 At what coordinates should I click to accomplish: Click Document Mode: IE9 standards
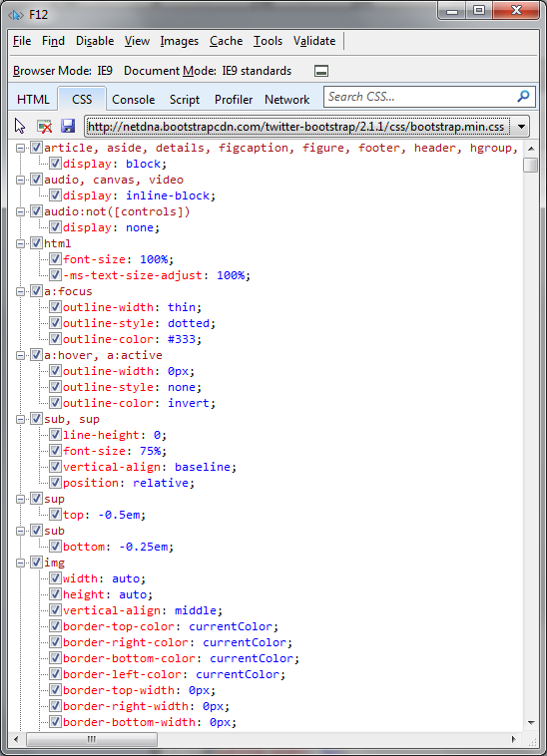[208, 71]
